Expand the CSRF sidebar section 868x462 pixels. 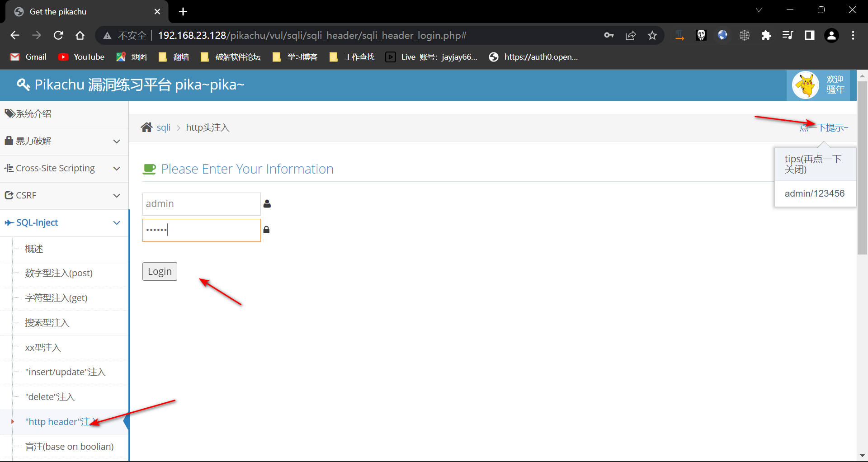tap(64, 195)
